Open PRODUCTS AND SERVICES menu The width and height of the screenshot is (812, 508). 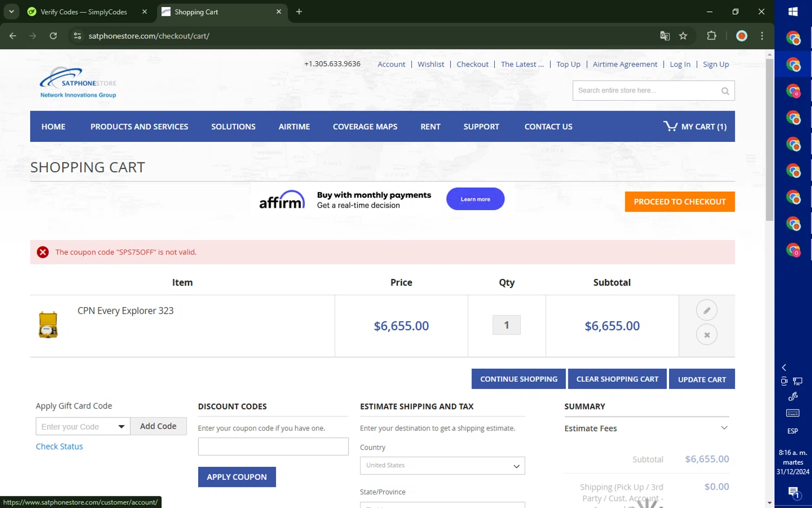(139, 127)
